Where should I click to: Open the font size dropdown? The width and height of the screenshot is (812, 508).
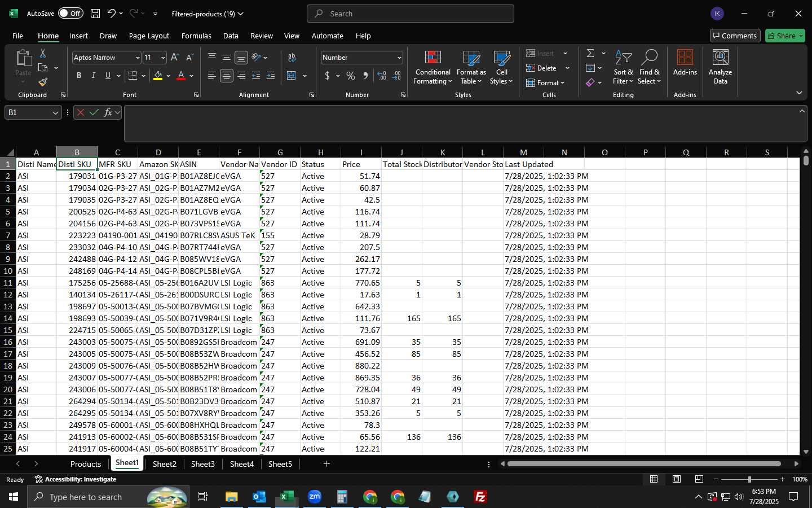163,58
